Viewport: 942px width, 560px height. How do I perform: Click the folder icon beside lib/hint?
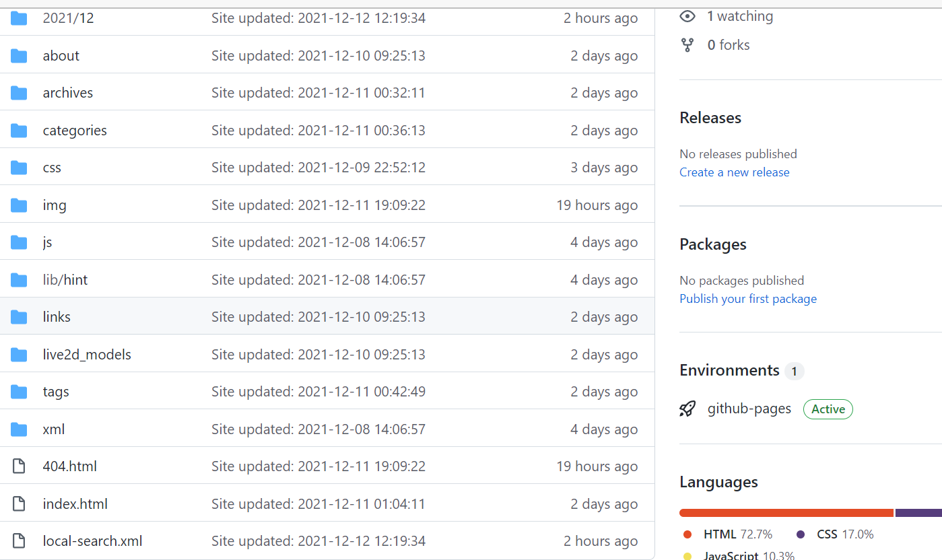(19, 280)
